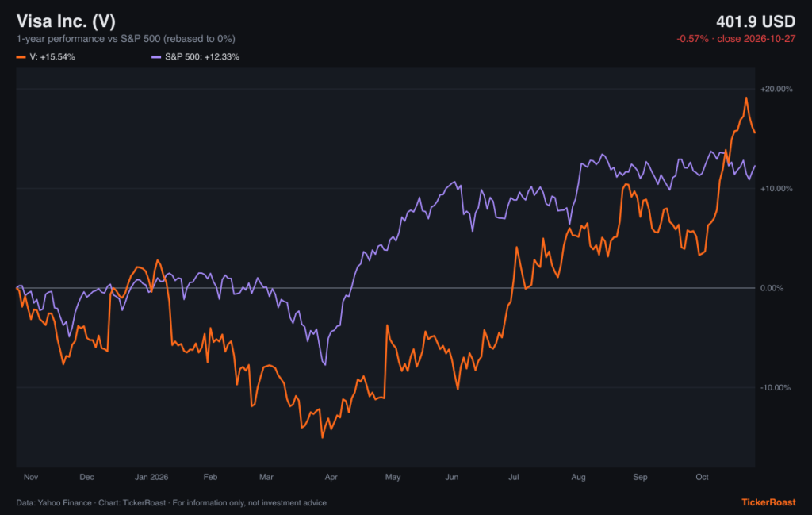Click the orange Visa line's peak in October
812x515 pixels.
(746, 98)
